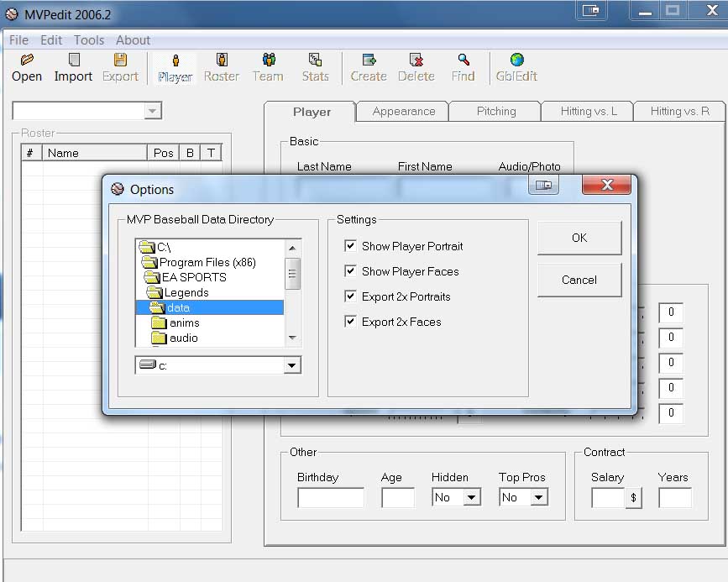Click the main window title bar extra button
Image resolution: width=728 pixels, height=582 pixels.
pos(591,10)
